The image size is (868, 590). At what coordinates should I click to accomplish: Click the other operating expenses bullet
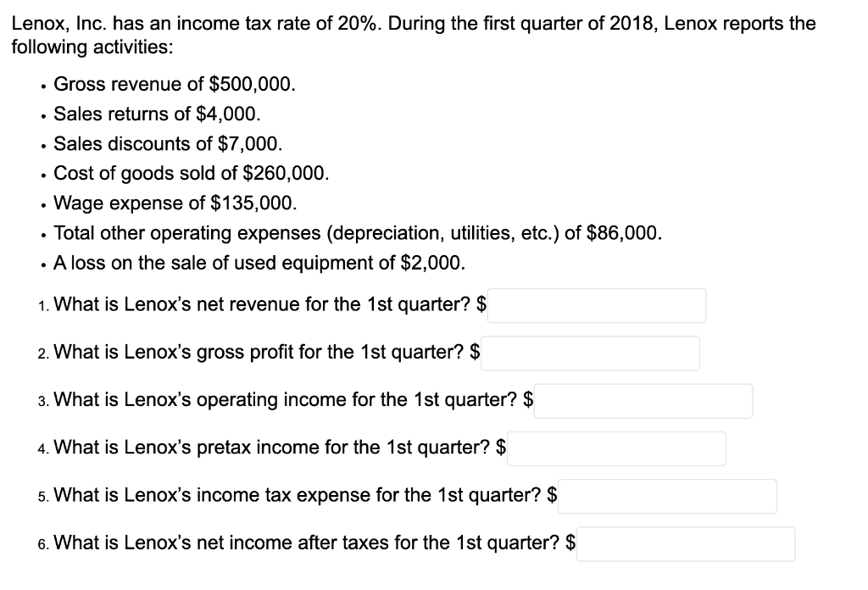point(356,232)
